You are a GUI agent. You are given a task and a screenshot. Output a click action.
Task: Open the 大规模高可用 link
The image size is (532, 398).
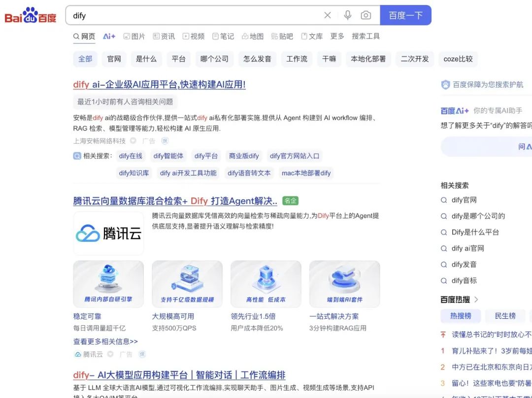point(173,316)
